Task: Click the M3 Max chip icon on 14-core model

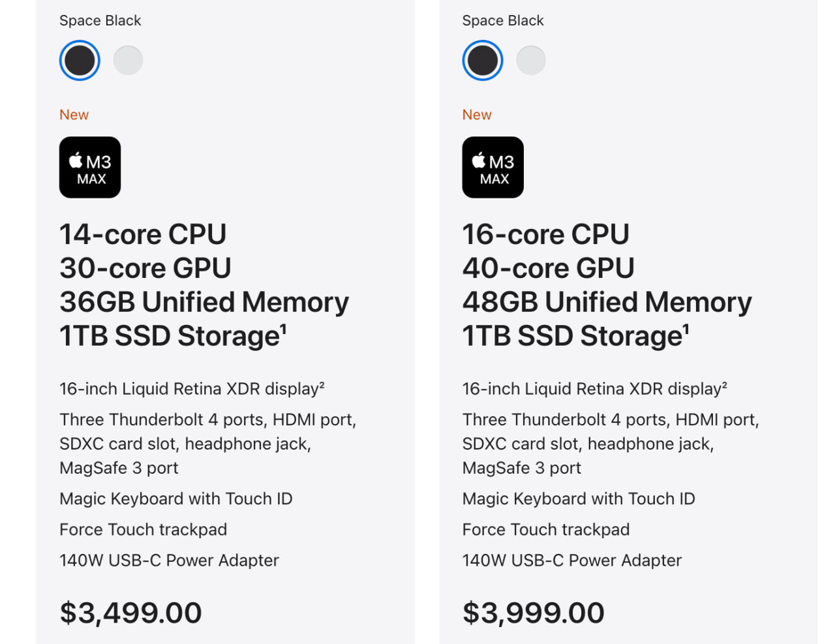Action: click(x=90, y=167)
